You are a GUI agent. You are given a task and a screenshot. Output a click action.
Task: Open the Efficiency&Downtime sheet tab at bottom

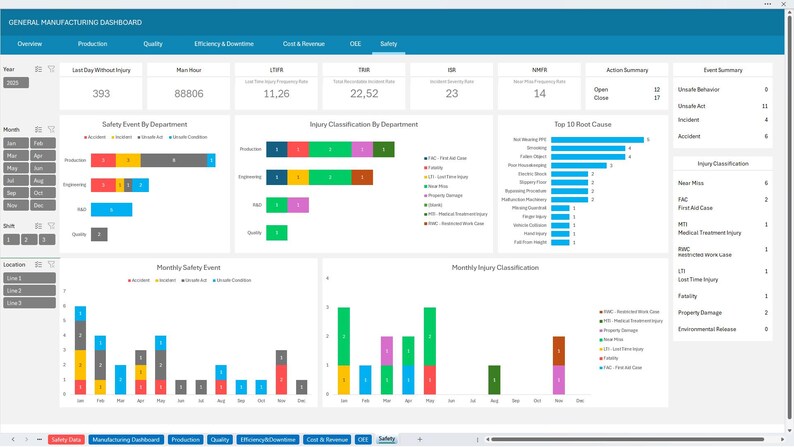point(268,439)
